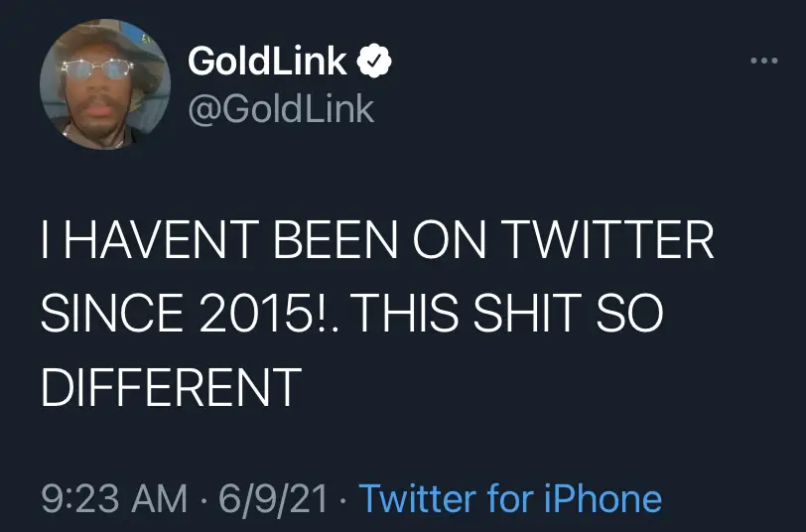The image size is (806, 532).
Task: Click the word DIFFERENT in the tweet
Action: [171, 385]
